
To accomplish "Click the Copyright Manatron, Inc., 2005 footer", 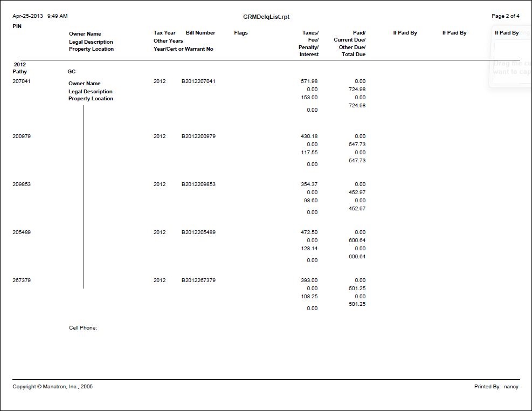I will [x=53, y=387].
